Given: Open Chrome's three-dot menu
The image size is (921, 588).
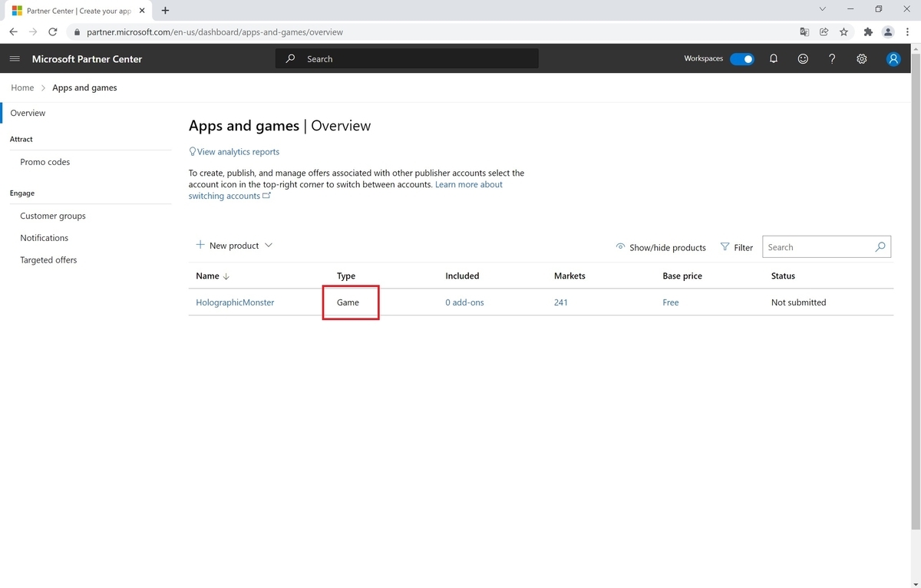Looking at the screenshot, I should [908, 32].
